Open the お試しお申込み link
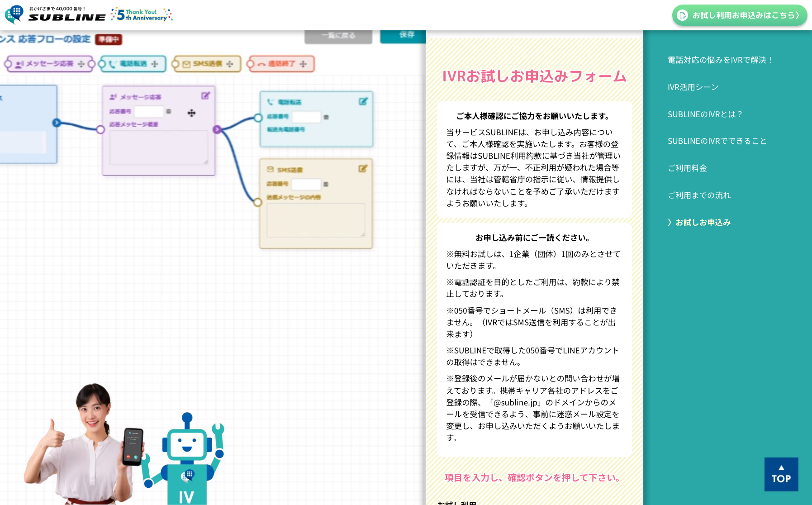The width and height of the screenshot is (812, 505). click(x=703, y=223)
